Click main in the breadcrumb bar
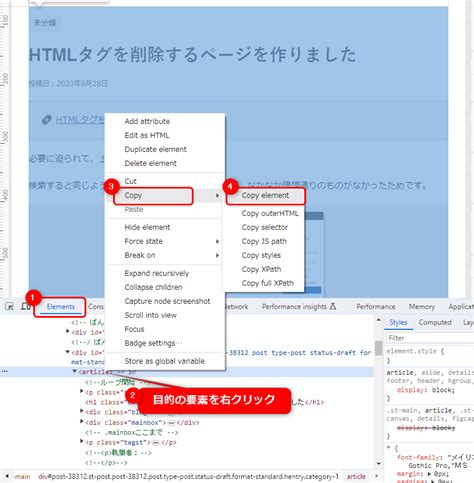Image resolution: width=474 pixels, height=483 pixels. (x=23, y=477)
